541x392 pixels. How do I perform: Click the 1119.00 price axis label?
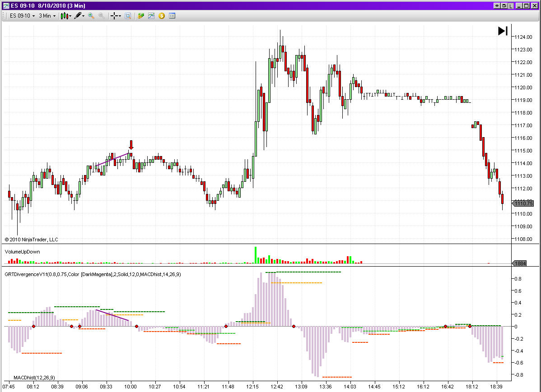coord(523,100)
